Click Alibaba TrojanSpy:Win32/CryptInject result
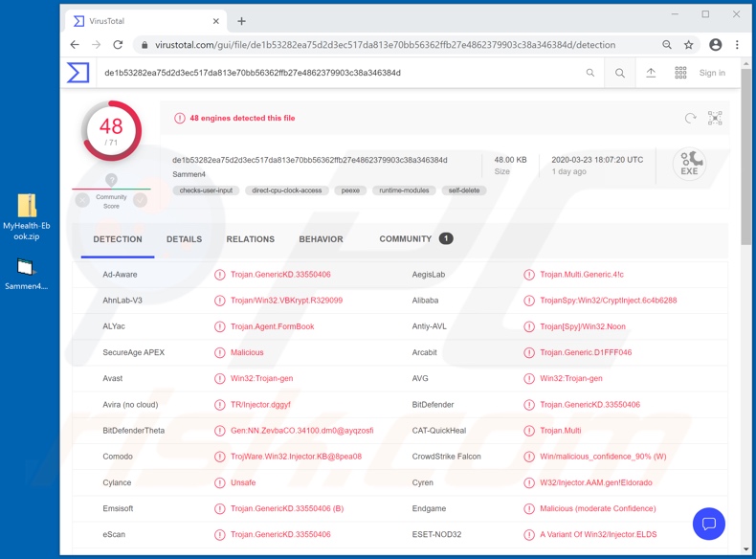This screenshot has width=756, height=559. tap(608, 301)
